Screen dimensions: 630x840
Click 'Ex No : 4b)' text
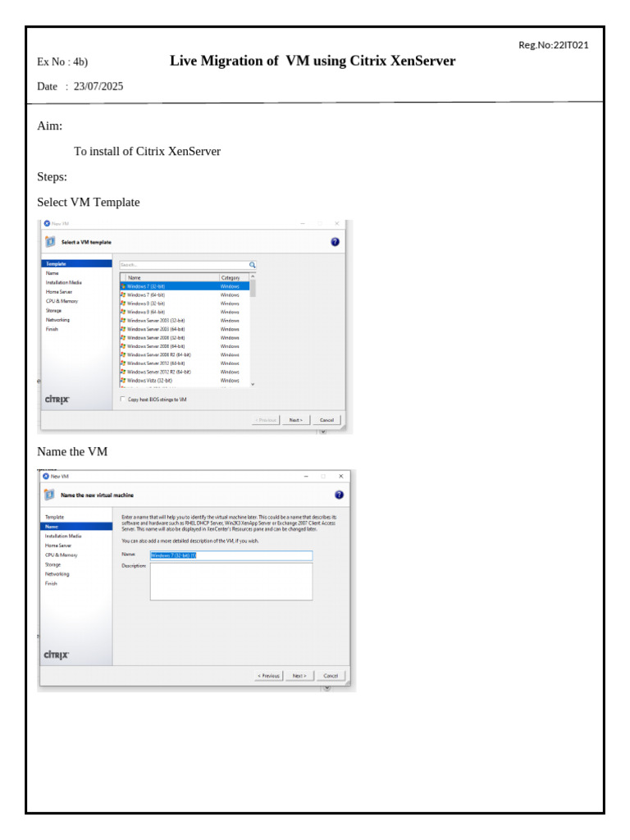62,62
